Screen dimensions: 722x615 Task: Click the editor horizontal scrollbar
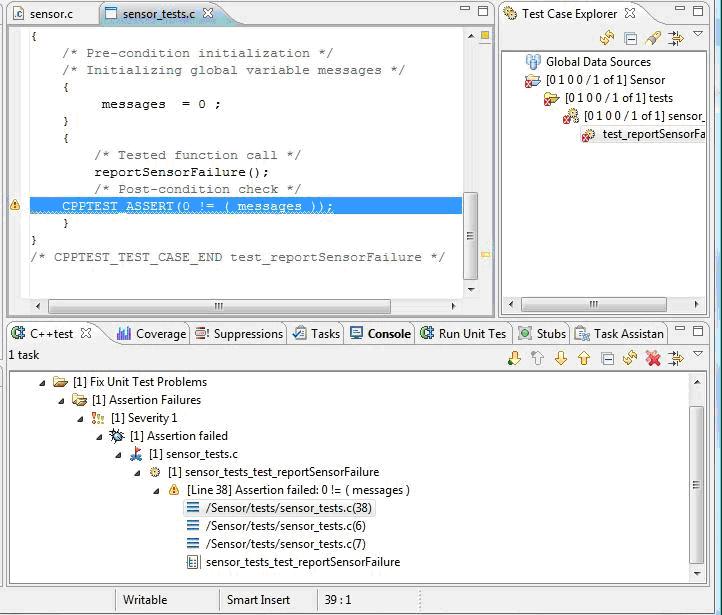point(218,307)
